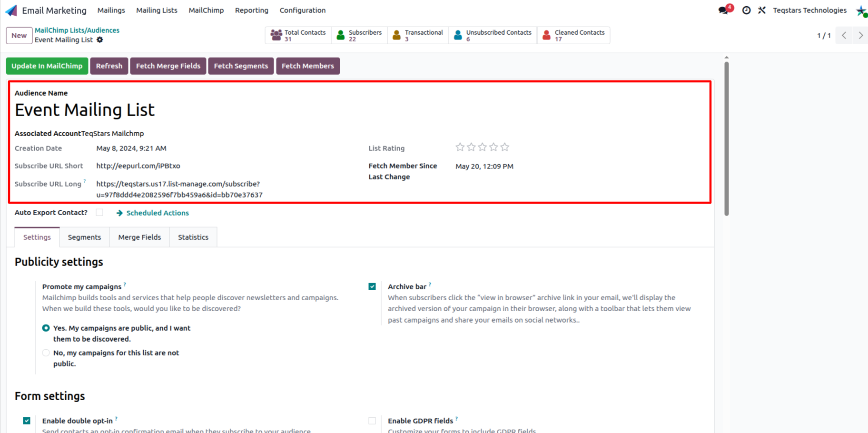Screen dimensions: 868x433
Task: Click Fetch Merge Fields button
Action: coord(168,66)
